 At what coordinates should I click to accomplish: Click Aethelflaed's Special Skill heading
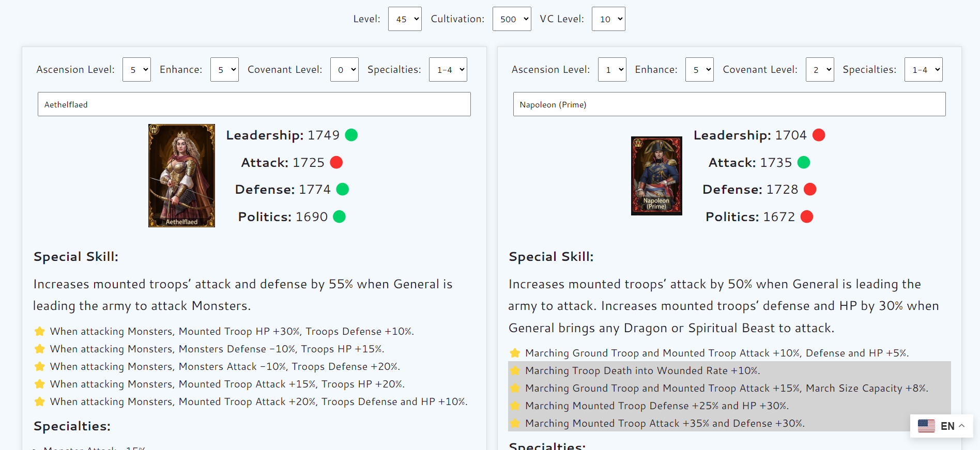pyautogui.click(x=76, y=257)
